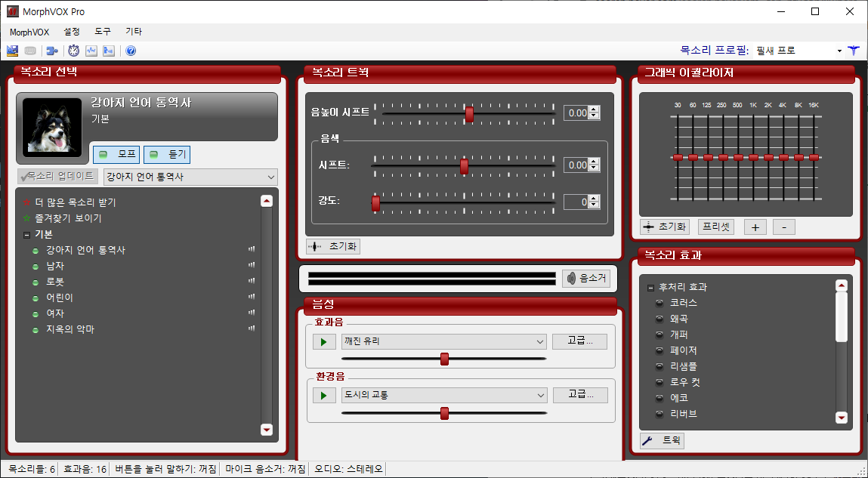Click the green dot beside 여자 voice
The image size is (868, 478).
tap(36, 313)
